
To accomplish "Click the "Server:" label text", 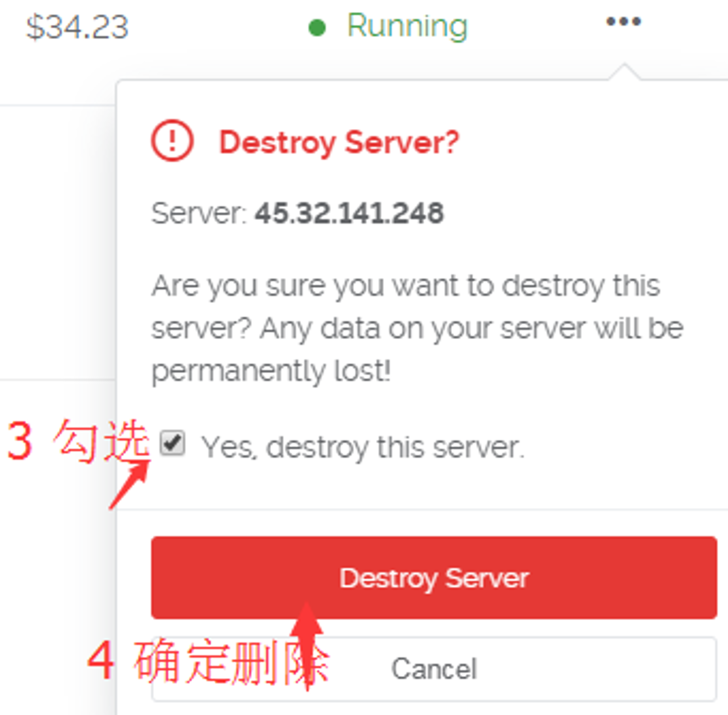I will pyautogui.click(x=199, y=213).
